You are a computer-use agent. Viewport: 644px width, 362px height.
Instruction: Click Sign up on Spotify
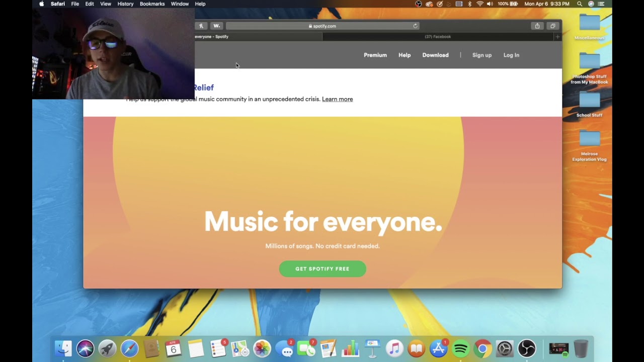pos(482,55)
